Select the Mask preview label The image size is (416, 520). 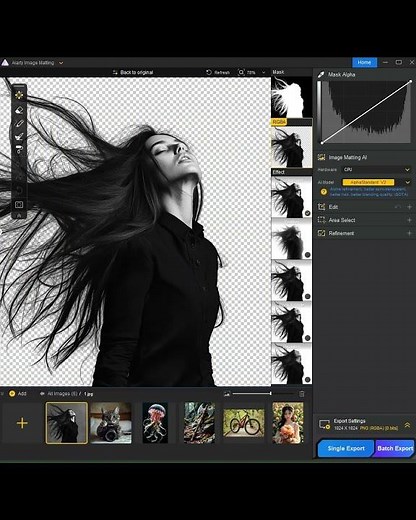278,72
